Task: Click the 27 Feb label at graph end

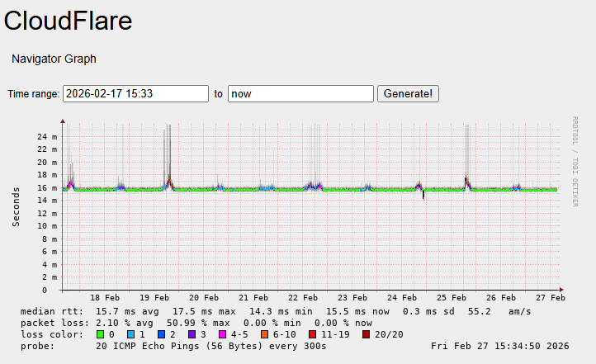Action: tap(550, 297)
